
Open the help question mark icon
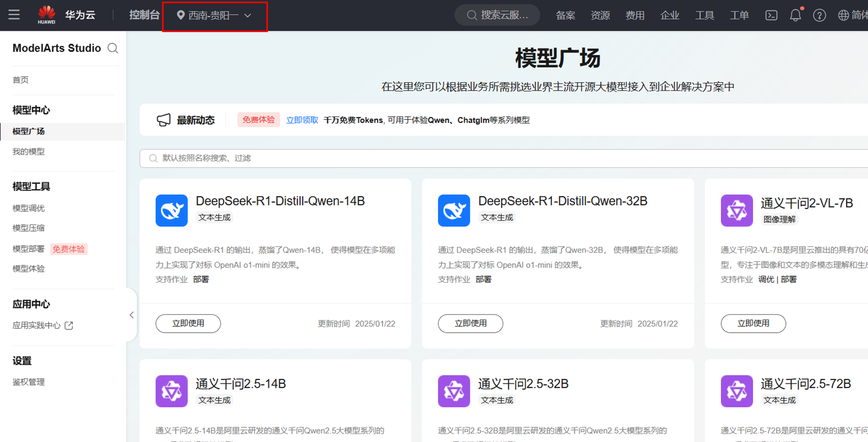[819, 15]
